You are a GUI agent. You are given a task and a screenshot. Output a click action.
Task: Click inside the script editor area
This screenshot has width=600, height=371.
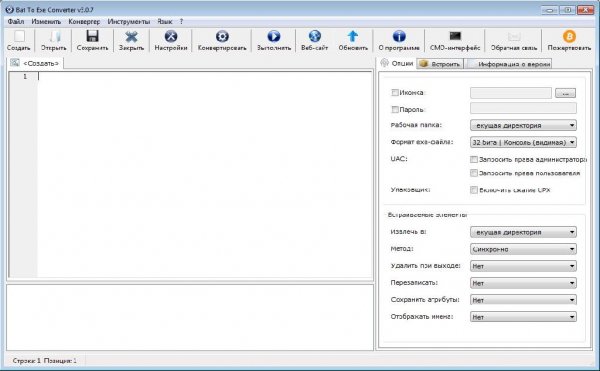click(205, 174)
